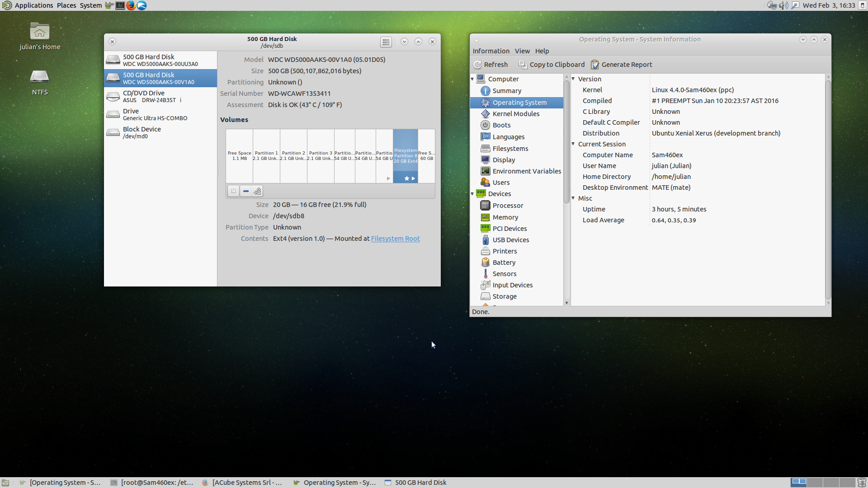Collapse the Devices tree node

pyautogui.click(x=472, y=194)
